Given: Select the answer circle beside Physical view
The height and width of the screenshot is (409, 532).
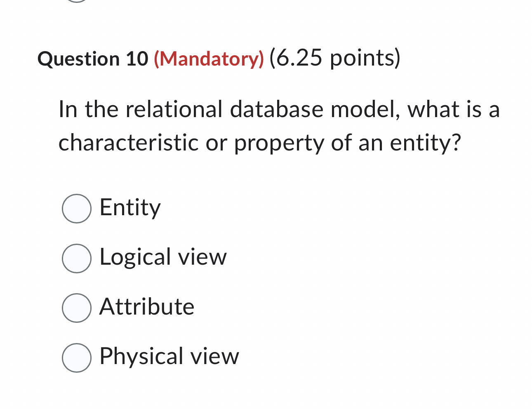Looking at the screenshot, I should tap(77, 357).
